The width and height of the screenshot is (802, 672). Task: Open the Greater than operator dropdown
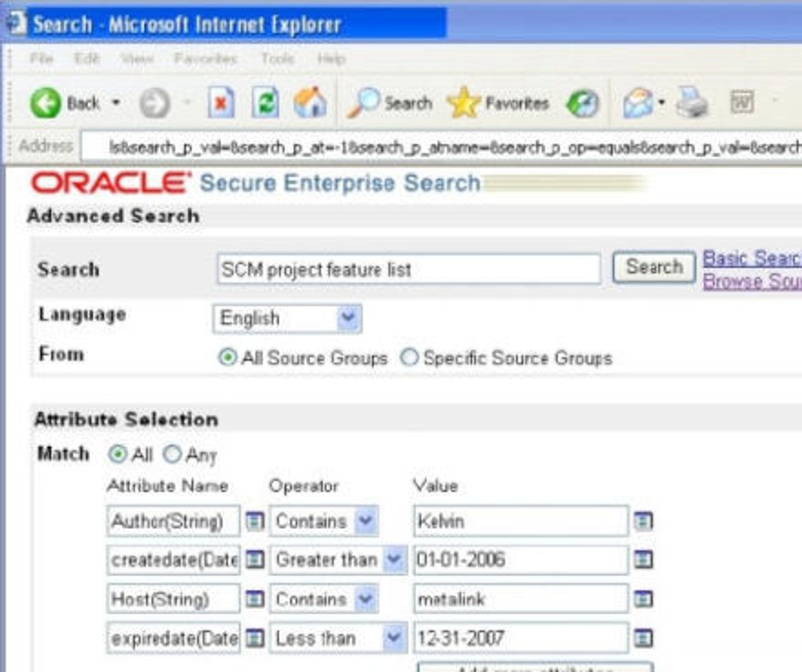pyautogui.click(x=338, y=560)
